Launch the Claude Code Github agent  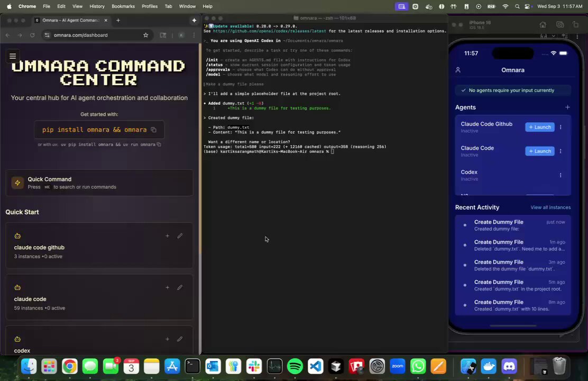click(540, 127)
